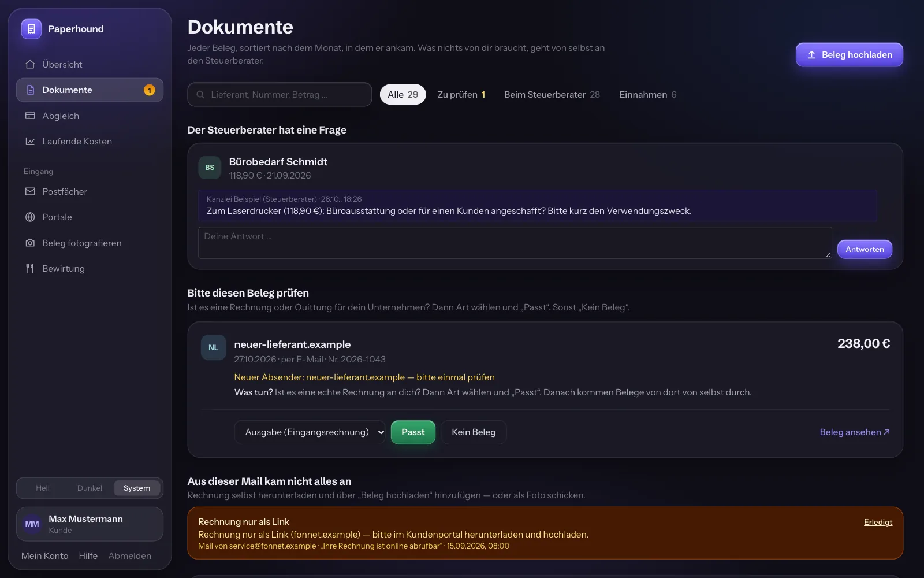Open Übersicht via the home icon
924x578 pixels.
pos(30,64)
